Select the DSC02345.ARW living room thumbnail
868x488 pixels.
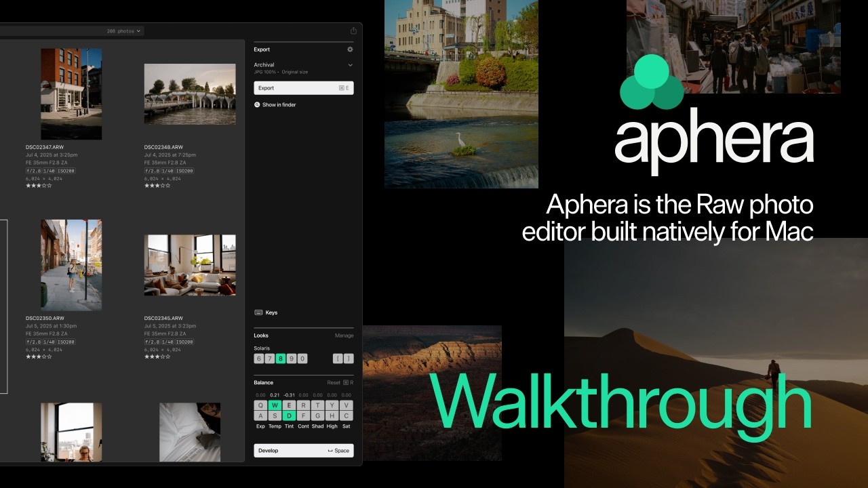click(x=190, y=265)
